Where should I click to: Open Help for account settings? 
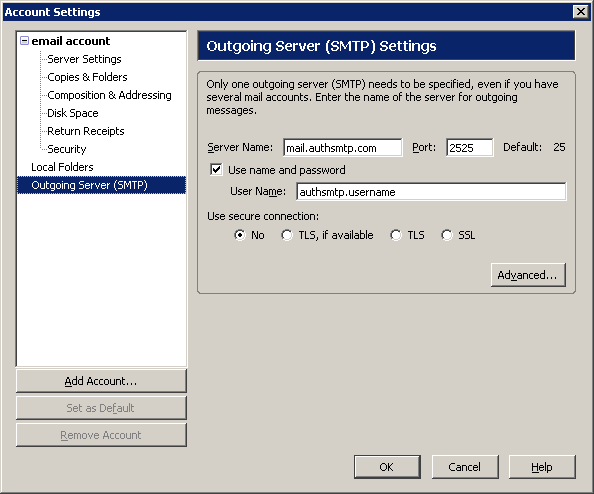coord(542,467)
